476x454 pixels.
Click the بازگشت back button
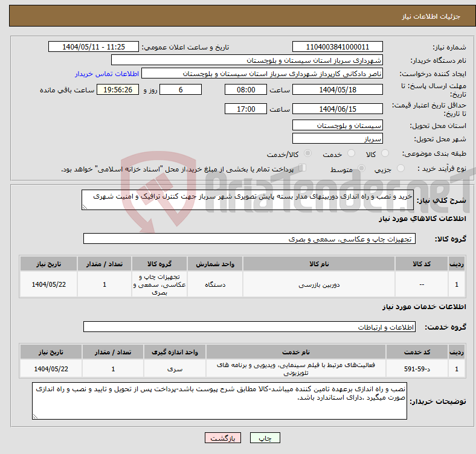tap(223, 438)
